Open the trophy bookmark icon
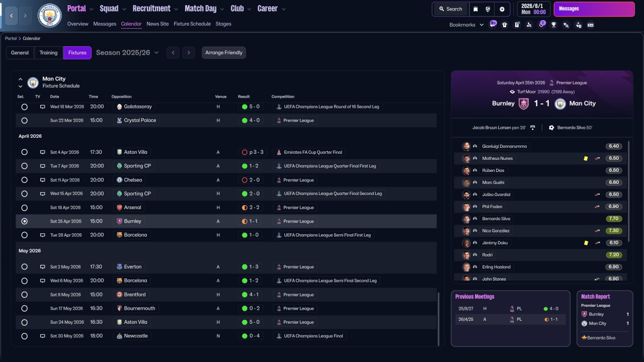Image resolution: width=644 pixels, height=362 pixels. (554, 25)
